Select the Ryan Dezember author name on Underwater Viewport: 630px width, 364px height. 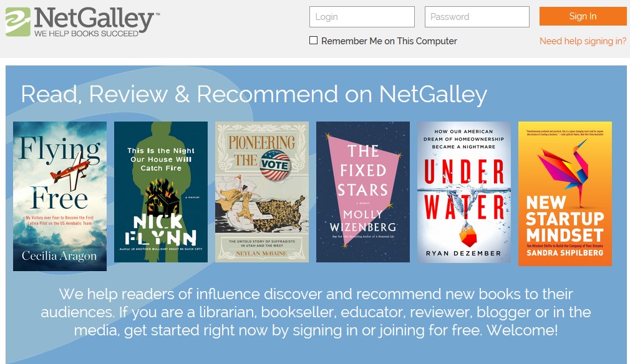(463, 253)
